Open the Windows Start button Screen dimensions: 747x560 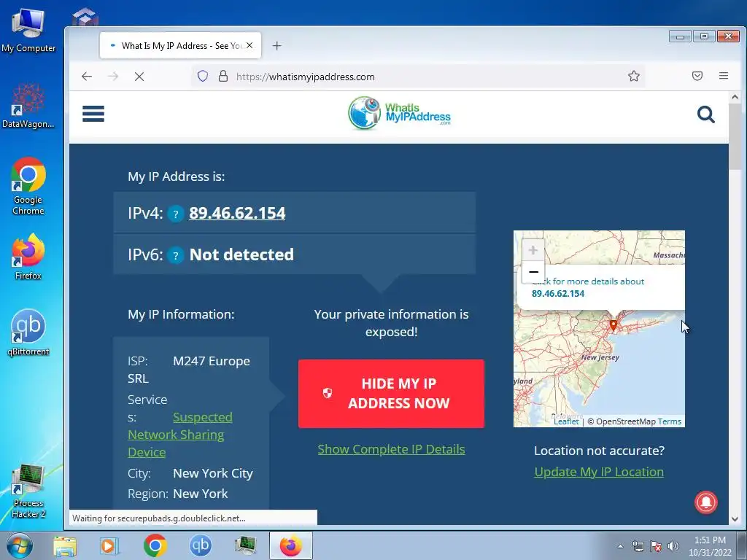click(x=19, y=545)
